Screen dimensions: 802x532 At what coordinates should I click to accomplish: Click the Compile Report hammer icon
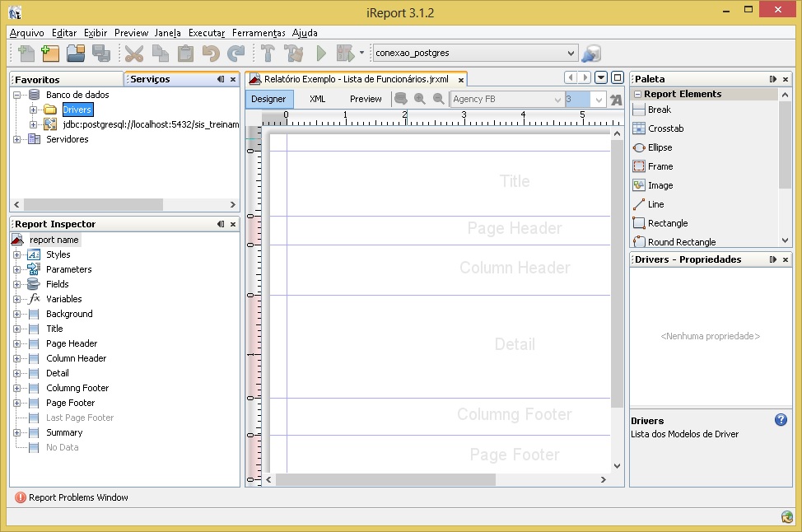[268, 54]
